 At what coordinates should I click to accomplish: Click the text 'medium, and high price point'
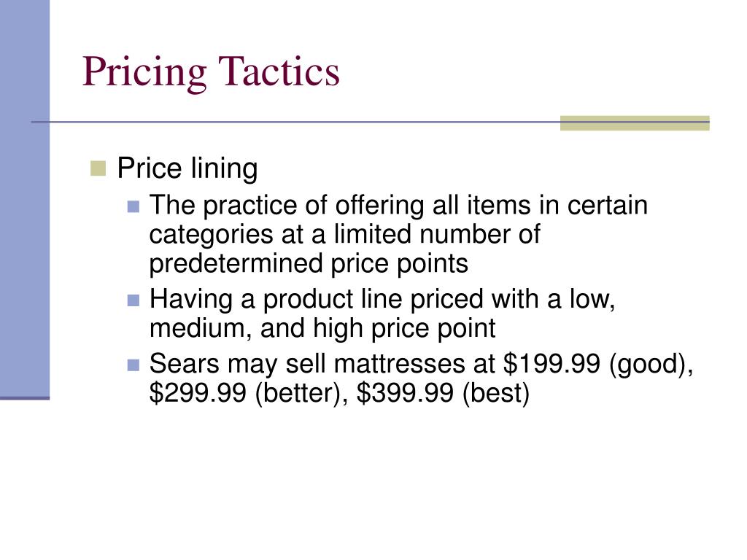click(322, 329)
